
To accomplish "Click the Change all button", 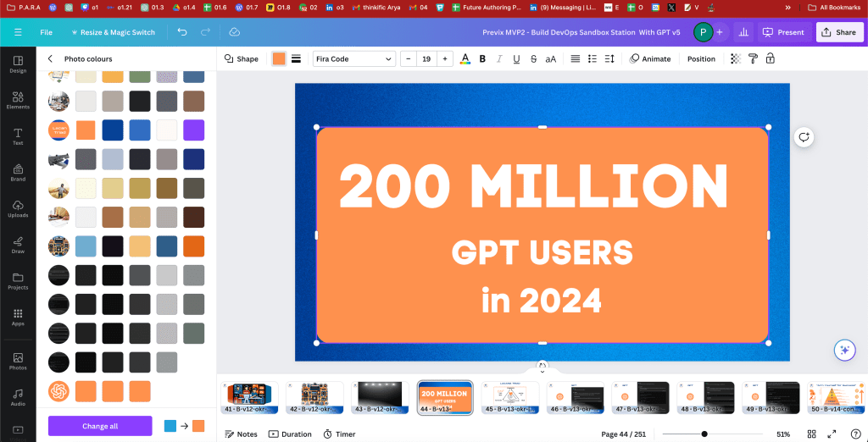I will [x=100, y=426].
